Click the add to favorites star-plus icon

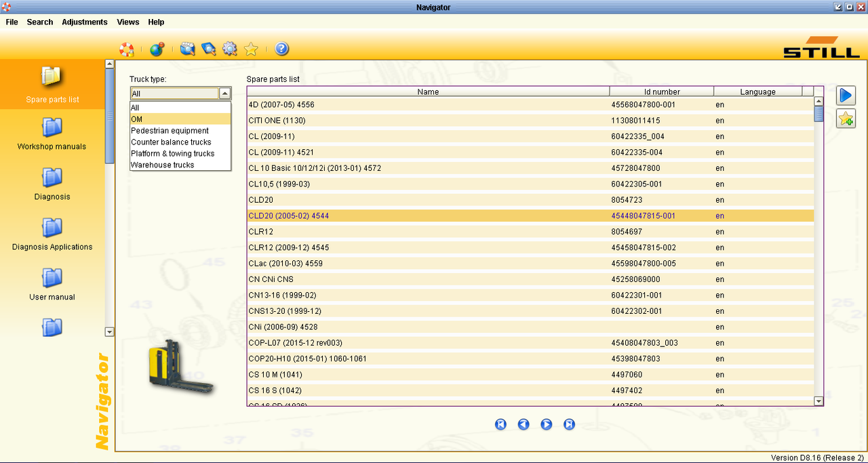tap(846, 118)
